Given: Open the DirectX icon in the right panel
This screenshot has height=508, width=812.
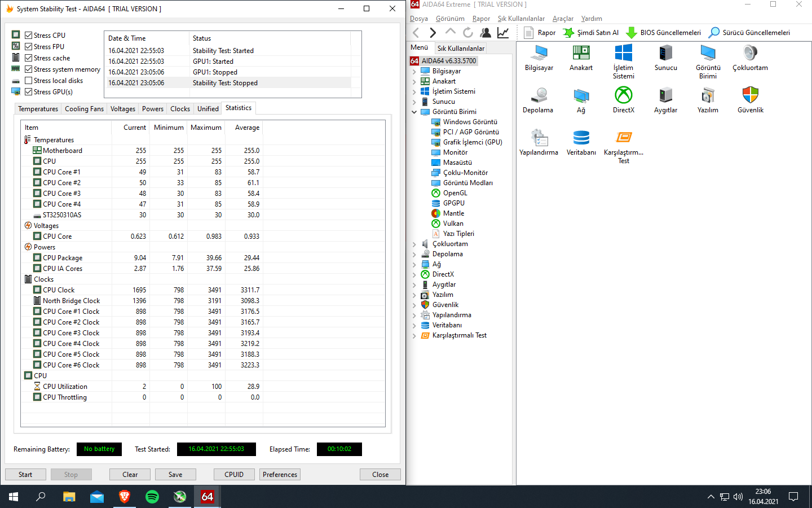Looking at the screenshot, I should 624,100.
